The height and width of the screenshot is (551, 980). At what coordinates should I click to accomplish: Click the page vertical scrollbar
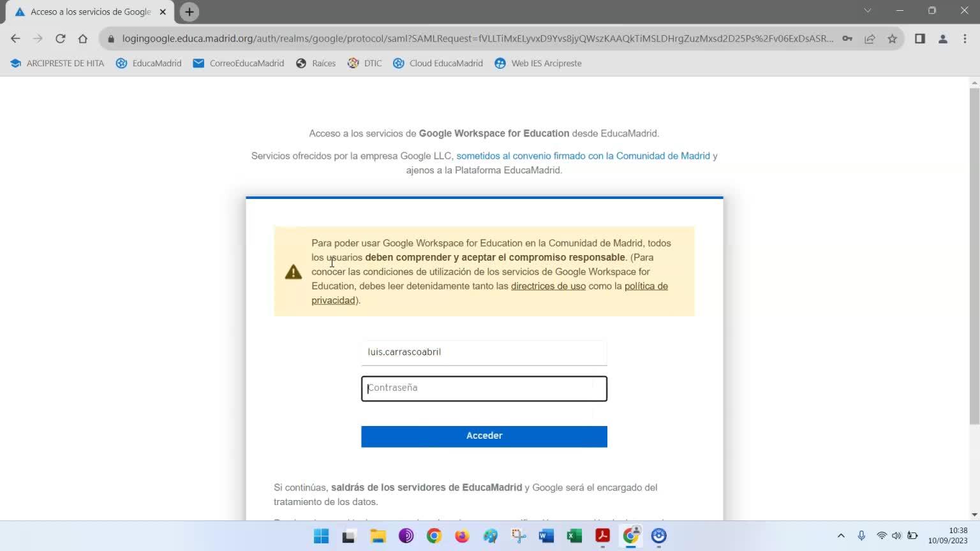pyautogui.click(x=974, y=255)
